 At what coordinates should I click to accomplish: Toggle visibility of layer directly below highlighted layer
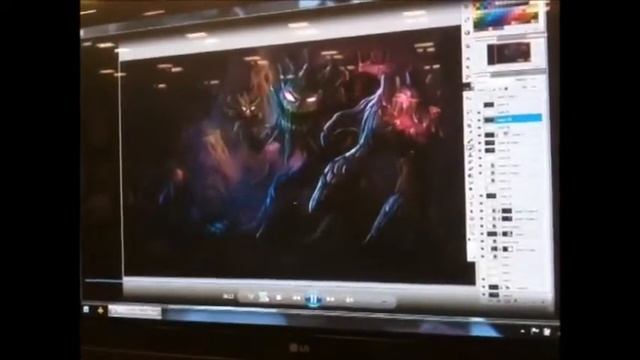point(479,128)
